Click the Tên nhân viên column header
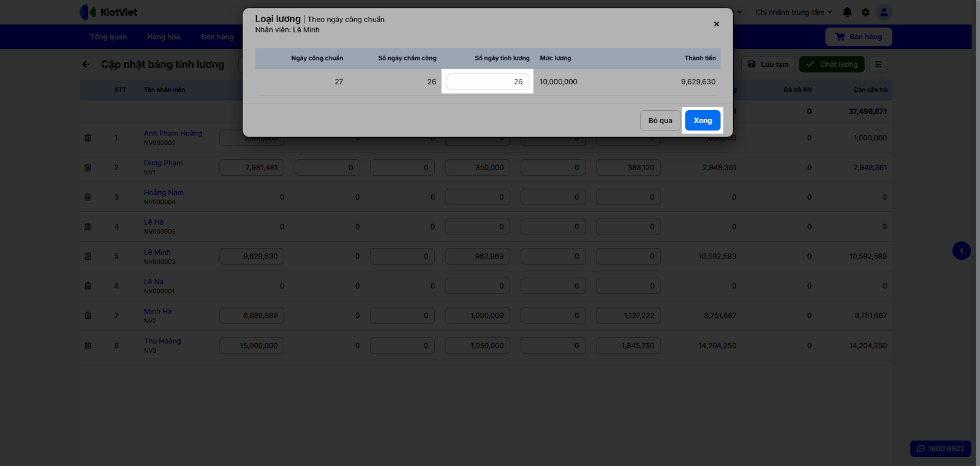 click(165, 90)
